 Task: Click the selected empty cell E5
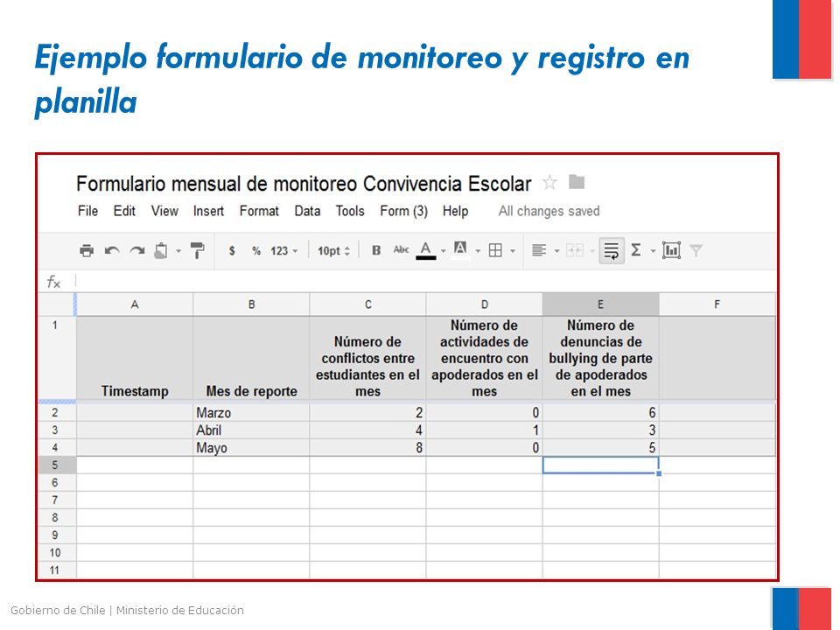pos(600,465)
